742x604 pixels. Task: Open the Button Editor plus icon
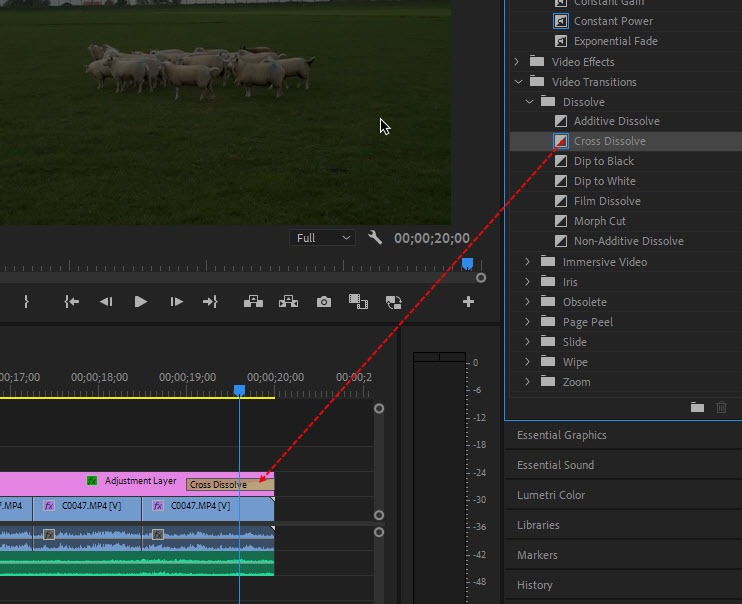coord(467,301)
